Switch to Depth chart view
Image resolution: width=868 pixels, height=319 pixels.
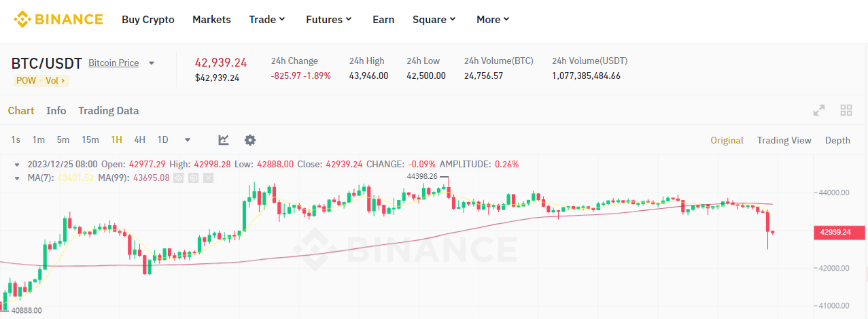pyautogui.click(x=837, y=140)
